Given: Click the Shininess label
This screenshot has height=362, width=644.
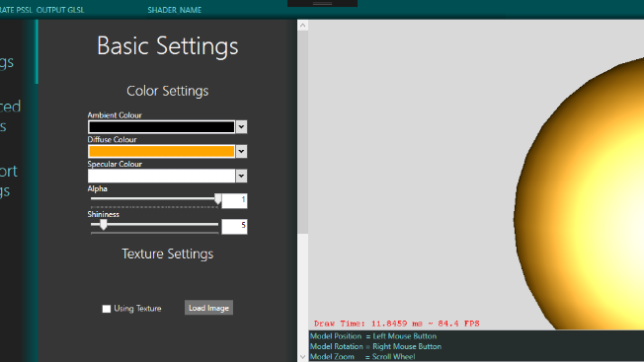Looking at the screenshot, I should tap(104, 214).
